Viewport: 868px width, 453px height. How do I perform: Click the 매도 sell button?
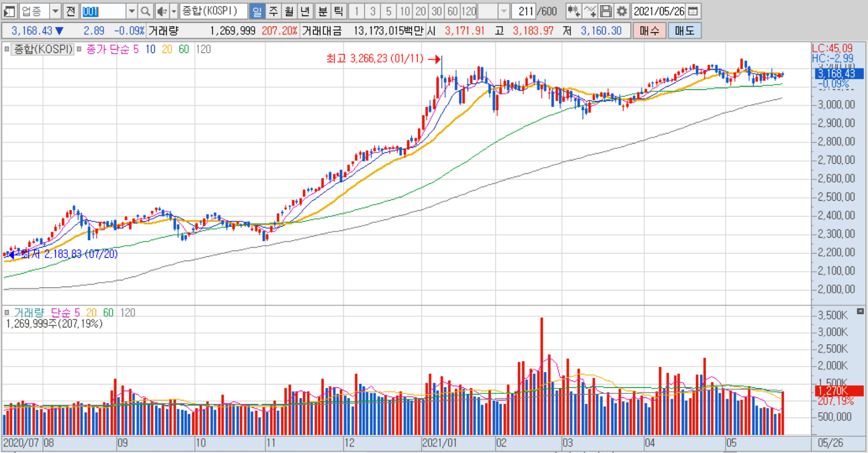click(685, 30)
